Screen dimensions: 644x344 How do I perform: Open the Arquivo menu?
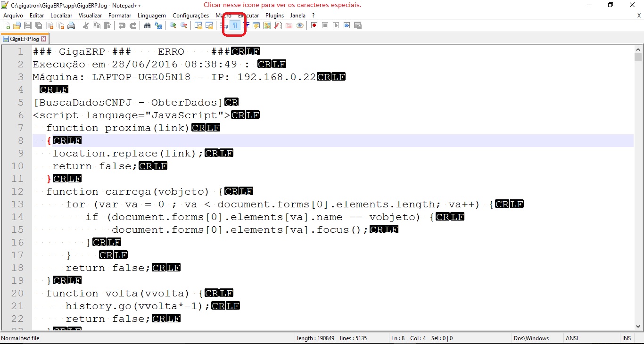13,16
